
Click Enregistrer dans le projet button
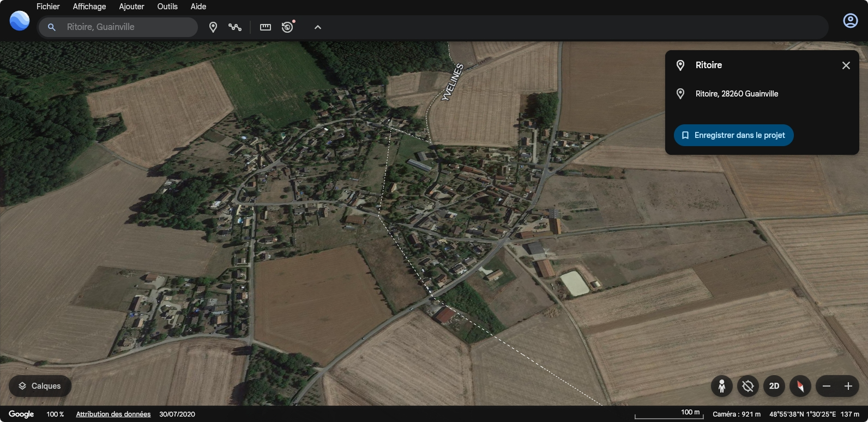(733, 135)
